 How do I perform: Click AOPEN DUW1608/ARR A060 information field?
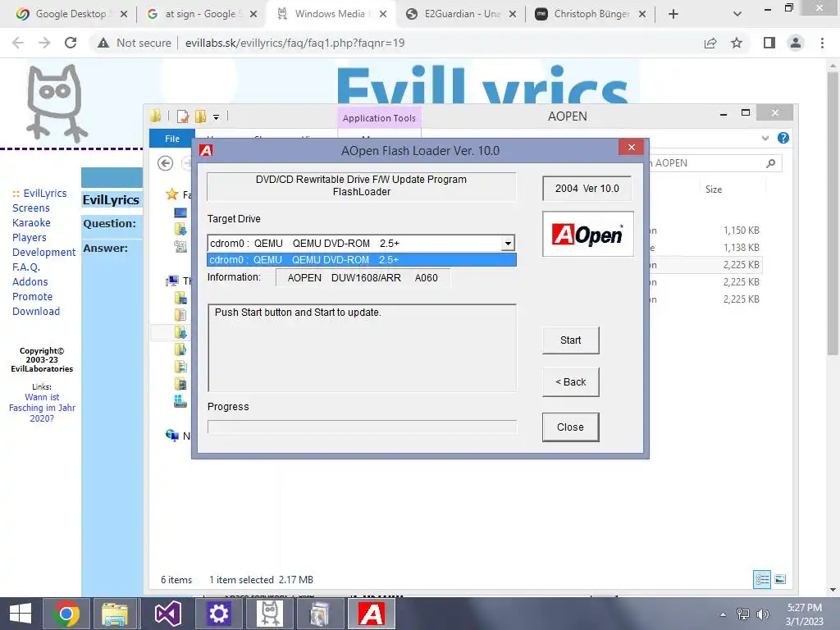click(363, 277)
